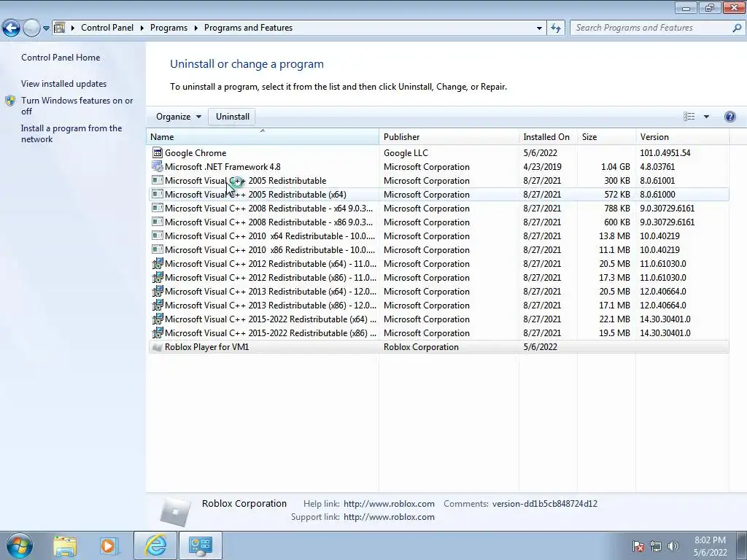Expand arrow after Control Panel breadcrumb
The height and width of the screenshot is (560, 747).
pyautogui.click(x=142, y=28)
